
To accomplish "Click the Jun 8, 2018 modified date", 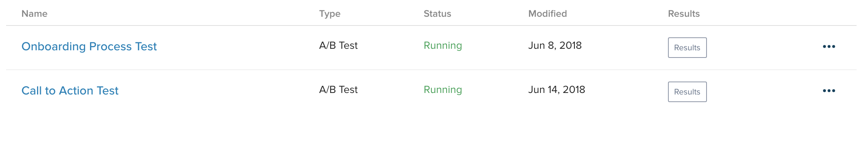I will (555, 46).
